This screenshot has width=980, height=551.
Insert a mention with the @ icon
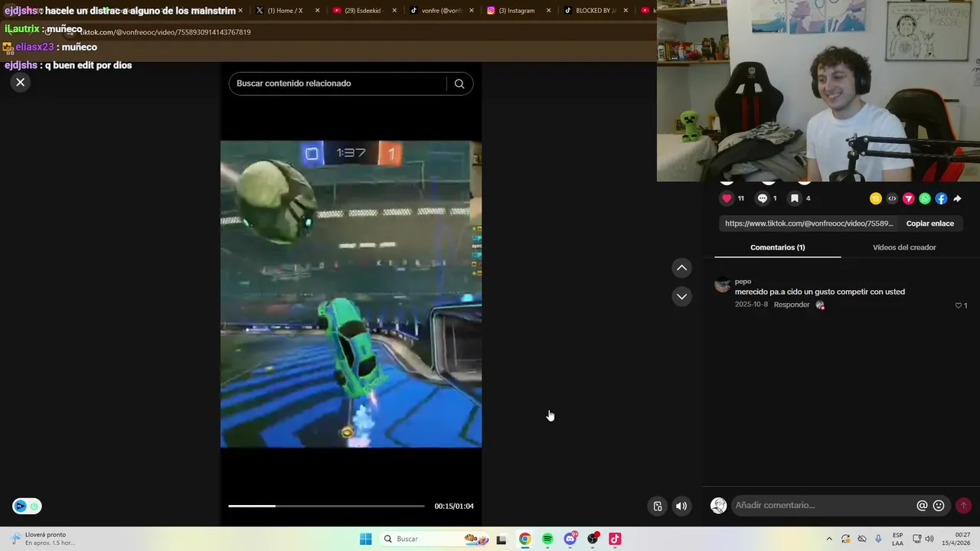pos(922,505)
